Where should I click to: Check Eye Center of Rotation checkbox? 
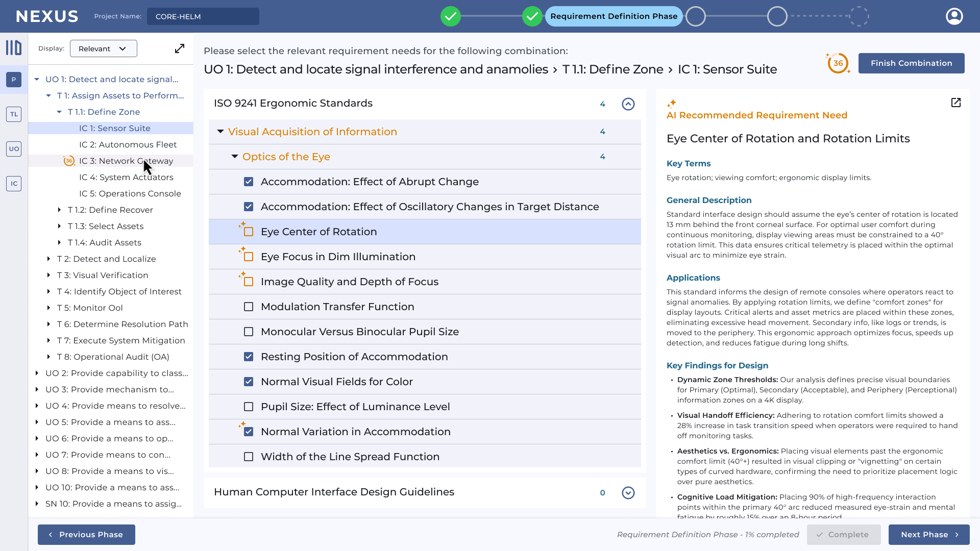[x=249, y=232]
